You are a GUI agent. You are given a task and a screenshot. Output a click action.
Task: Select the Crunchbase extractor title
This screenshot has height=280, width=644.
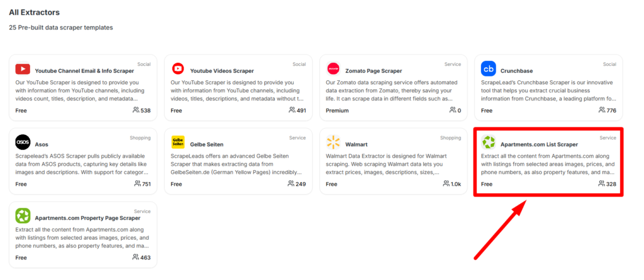517,71
